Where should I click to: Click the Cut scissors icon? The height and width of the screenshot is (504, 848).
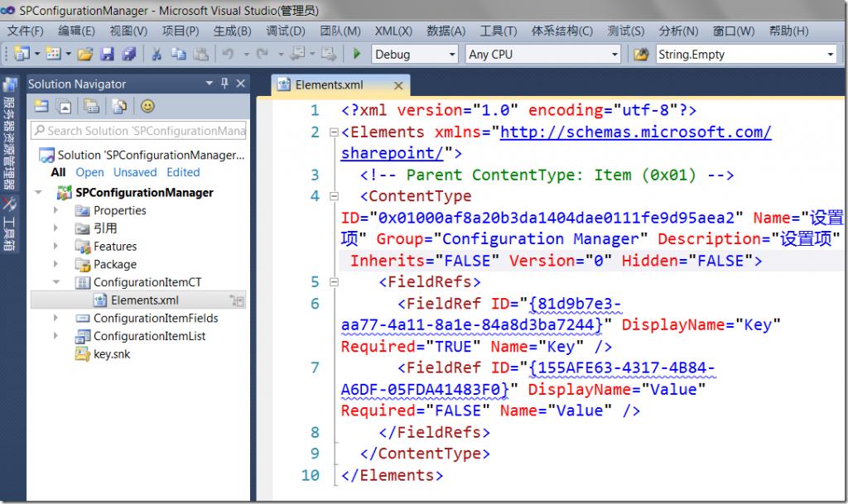click(x=157, y=54)
